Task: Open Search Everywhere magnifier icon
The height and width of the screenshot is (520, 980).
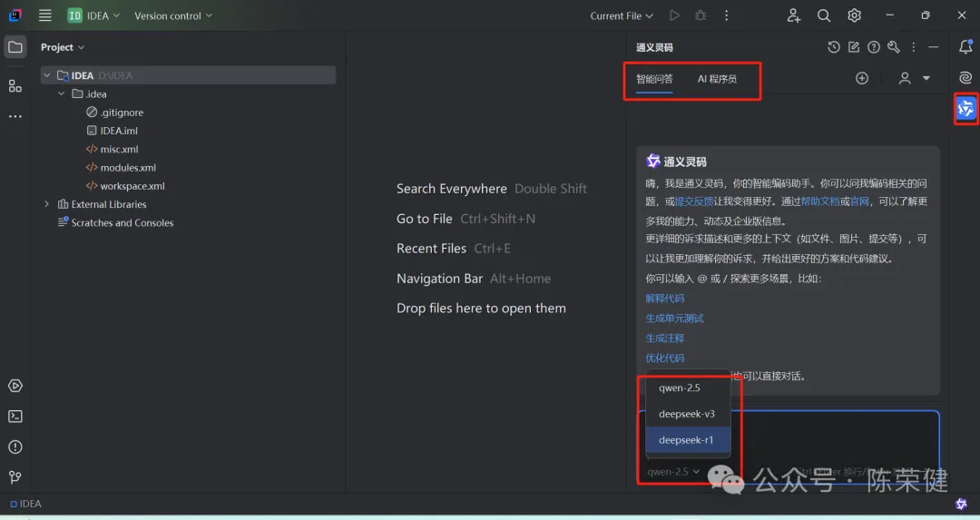Action: 824,15
